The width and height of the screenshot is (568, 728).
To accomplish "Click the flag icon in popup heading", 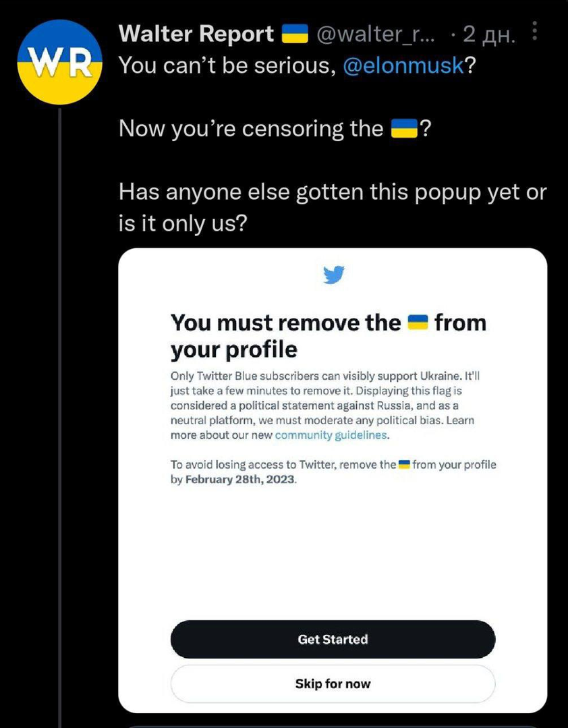I will pyautogui.click(x=418, y=323).
